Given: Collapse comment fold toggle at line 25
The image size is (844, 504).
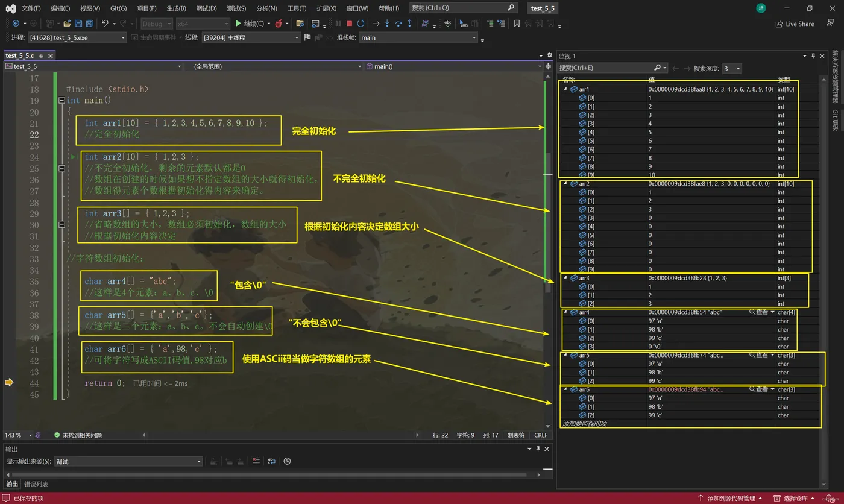Looking at the screenshot, I should pos(61,169).
